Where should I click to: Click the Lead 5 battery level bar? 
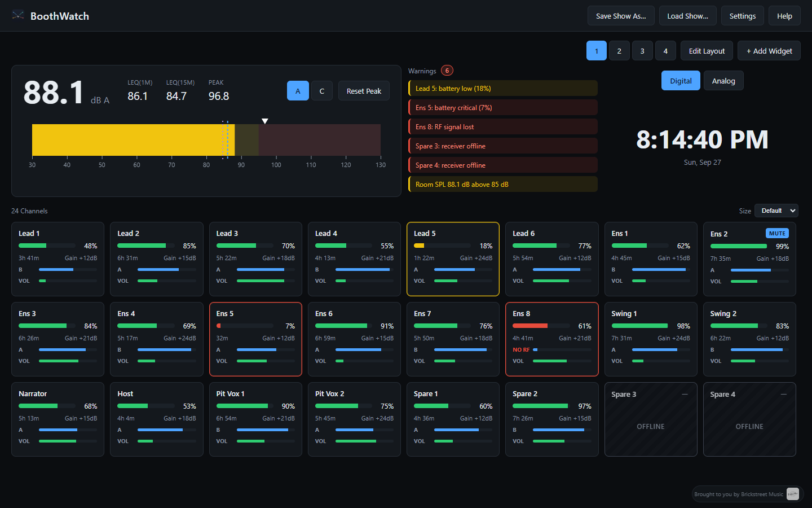[x=442, y=246]
